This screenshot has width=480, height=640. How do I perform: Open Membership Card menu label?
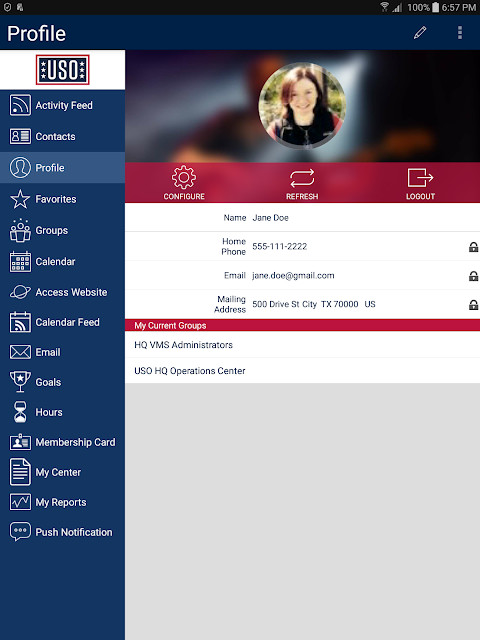[x=76, y=442]
